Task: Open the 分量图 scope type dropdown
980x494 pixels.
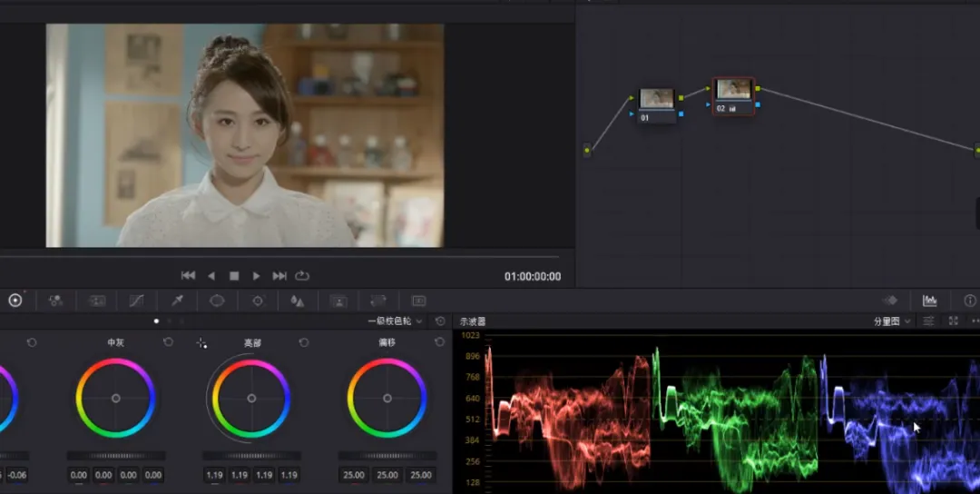Action: point(892,321)
